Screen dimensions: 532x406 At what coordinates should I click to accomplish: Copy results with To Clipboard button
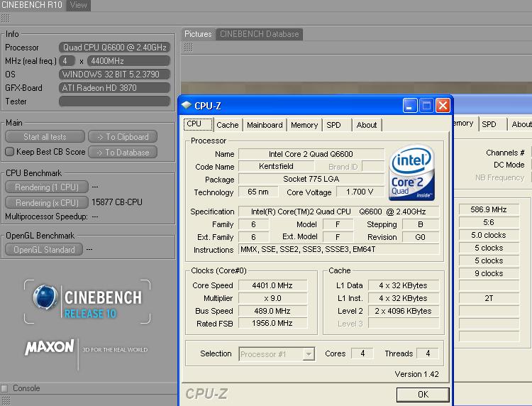point(123,137)
